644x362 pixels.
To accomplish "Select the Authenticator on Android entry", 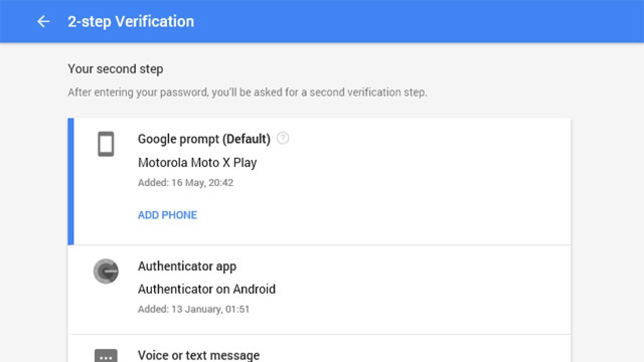I will coord(207,289).
